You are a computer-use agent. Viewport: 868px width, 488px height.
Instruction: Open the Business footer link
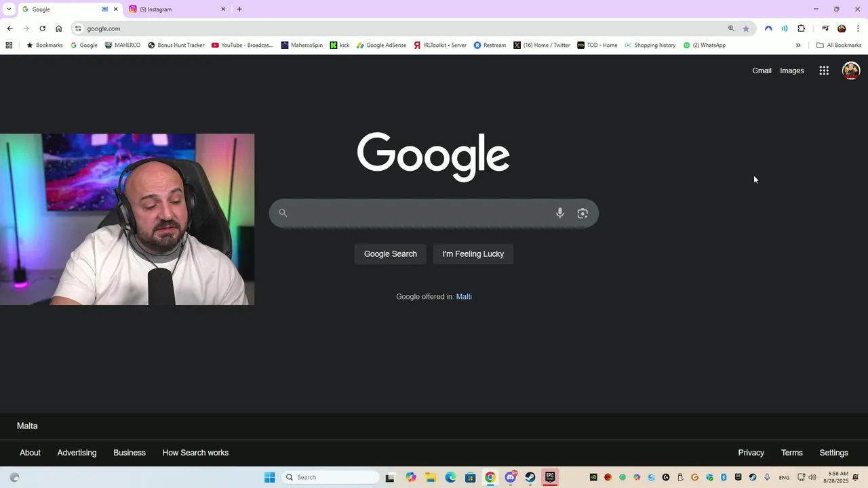(x=130, y=453)
